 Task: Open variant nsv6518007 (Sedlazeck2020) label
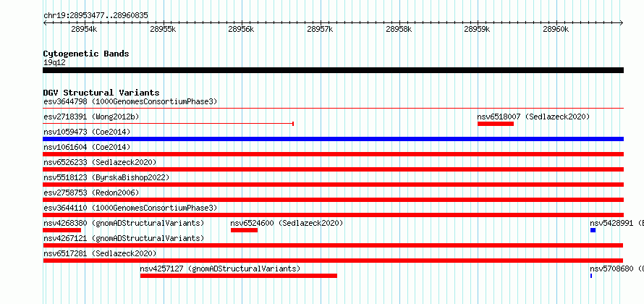click(533, 117)
